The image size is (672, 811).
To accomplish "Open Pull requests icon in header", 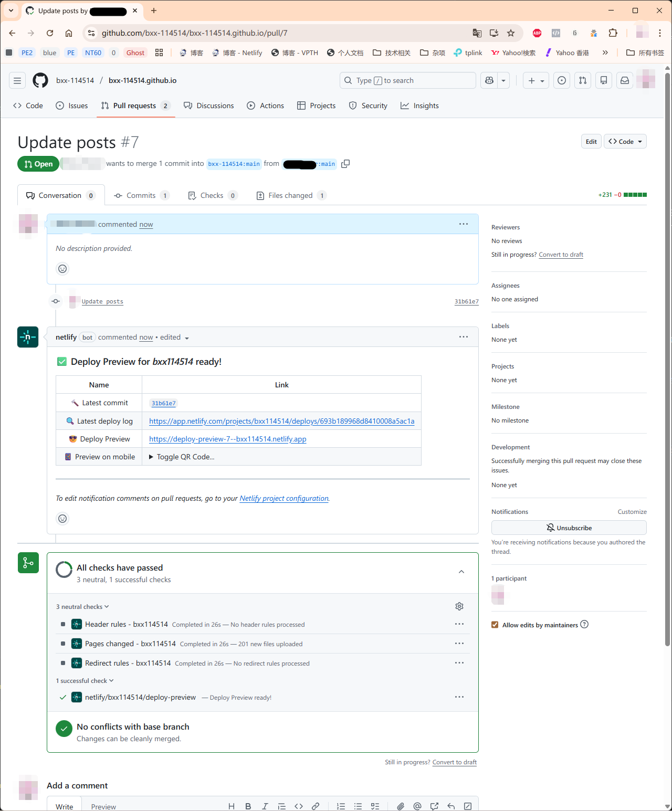I will point(583,80).
